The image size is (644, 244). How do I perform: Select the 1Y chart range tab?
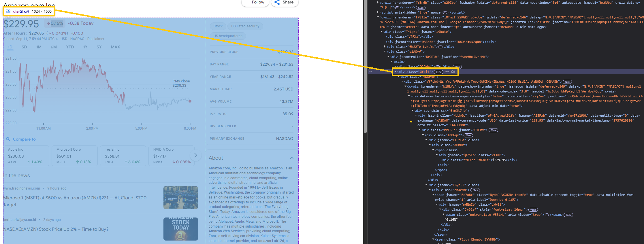[85, 47]
